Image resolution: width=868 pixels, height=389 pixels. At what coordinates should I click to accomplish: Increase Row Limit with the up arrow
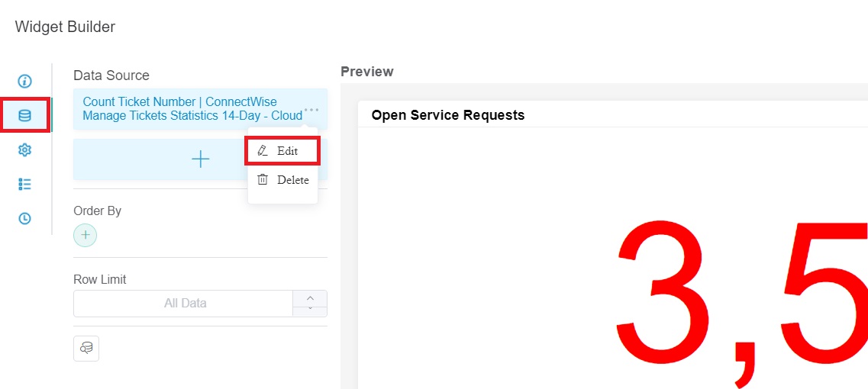point(310,297)
